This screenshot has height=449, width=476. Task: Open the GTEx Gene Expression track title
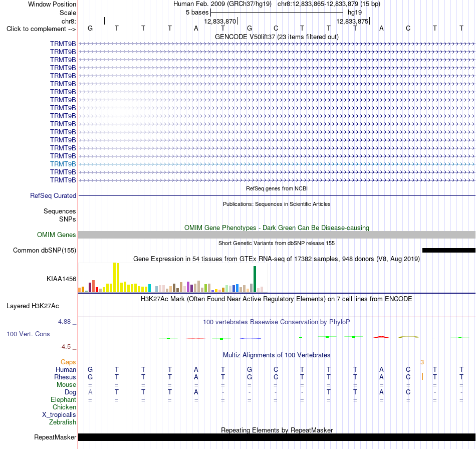pyautogui.click(x=277, y=259)
